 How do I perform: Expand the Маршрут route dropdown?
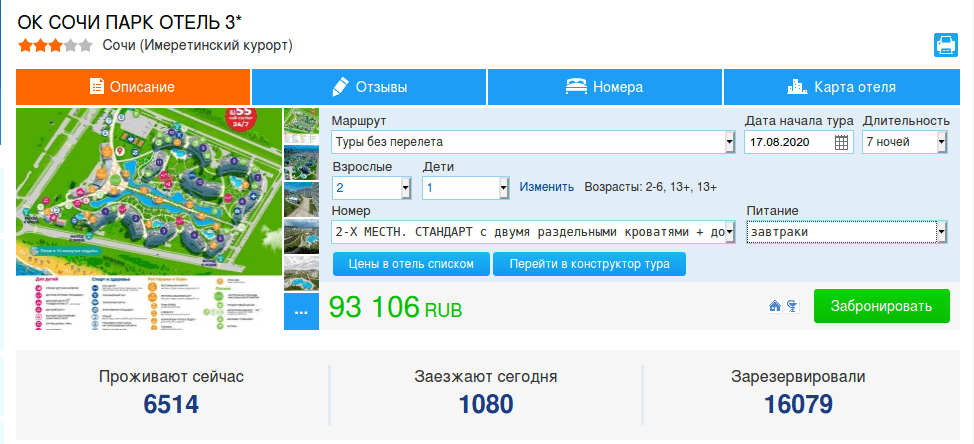(534, 142)
